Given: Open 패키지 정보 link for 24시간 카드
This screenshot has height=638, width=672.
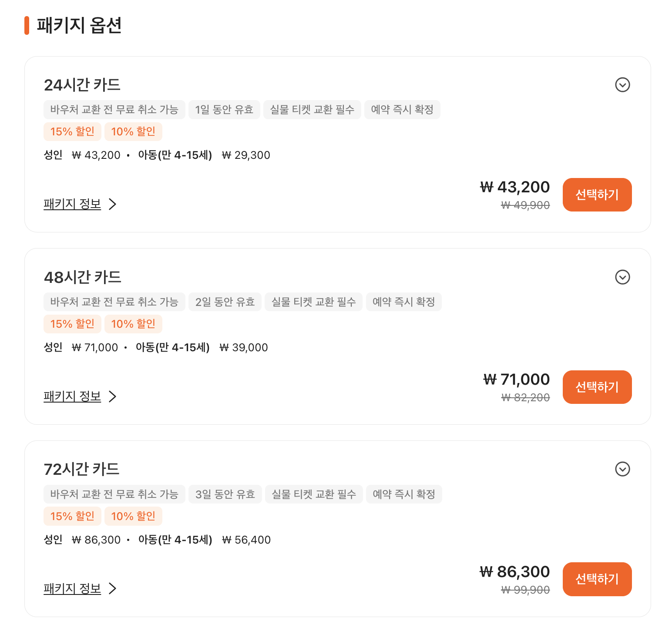Looking at the screenshot, I should [72, 204].
